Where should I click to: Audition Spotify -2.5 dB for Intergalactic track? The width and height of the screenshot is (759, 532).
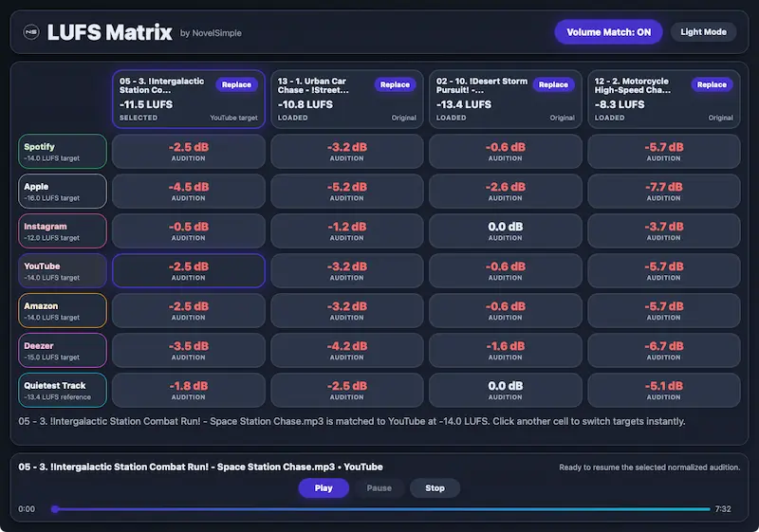click(189, 152)
